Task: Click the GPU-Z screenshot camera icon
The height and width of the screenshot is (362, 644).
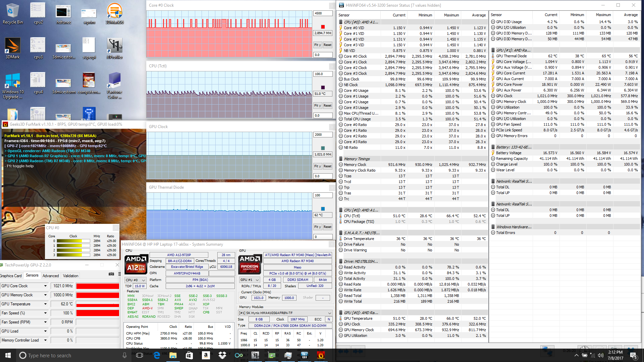Action: click(x=111, y=274)
